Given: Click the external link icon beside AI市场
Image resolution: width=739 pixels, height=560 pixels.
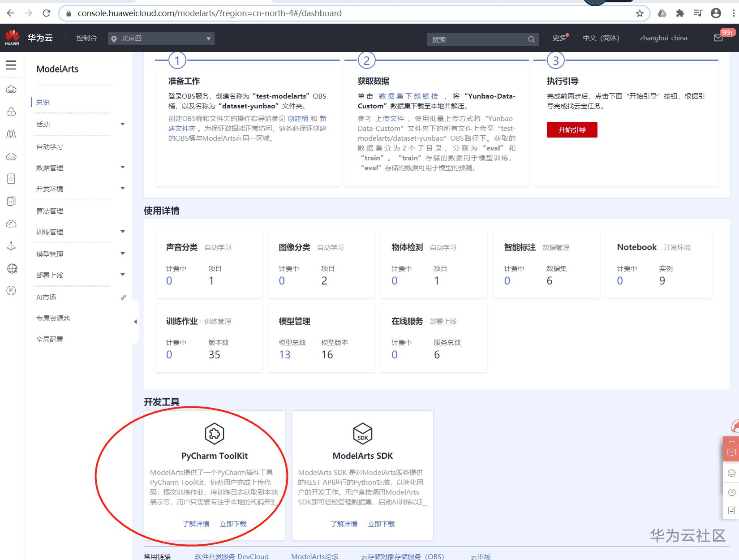Looking at the screenshot, I should [124, 297].
